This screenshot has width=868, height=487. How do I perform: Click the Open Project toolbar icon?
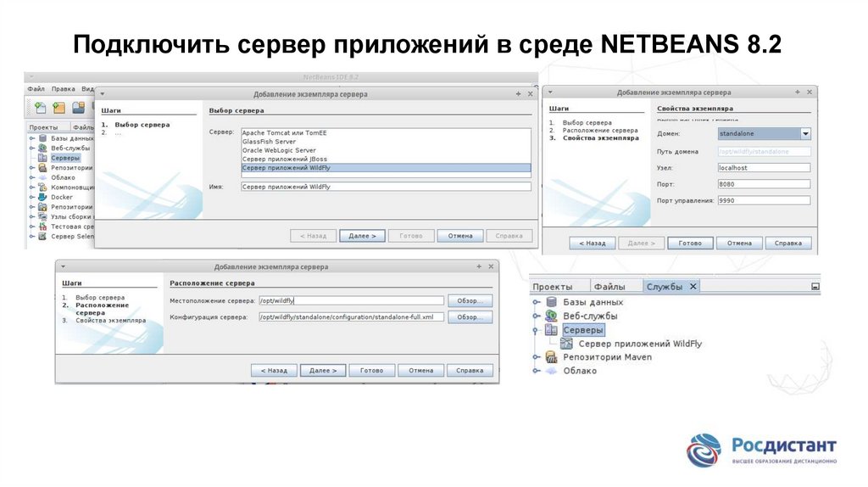79,107
